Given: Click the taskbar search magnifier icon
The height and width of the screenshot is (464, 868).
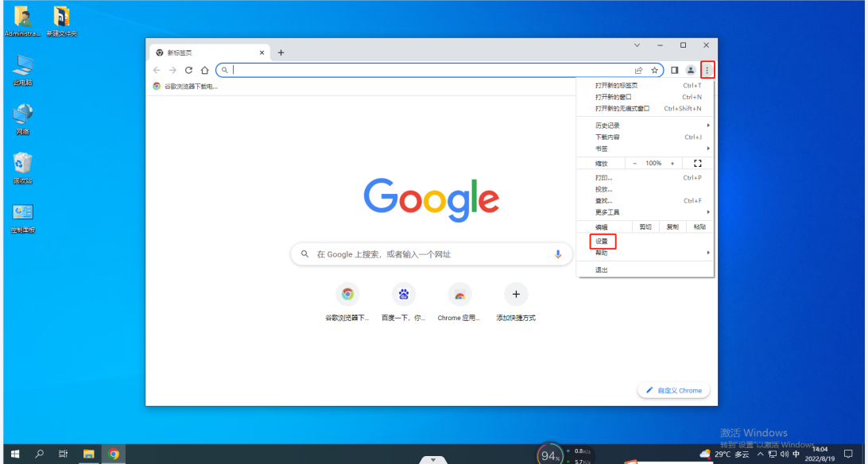Looking at the screenshot, I should coord(39,454).
